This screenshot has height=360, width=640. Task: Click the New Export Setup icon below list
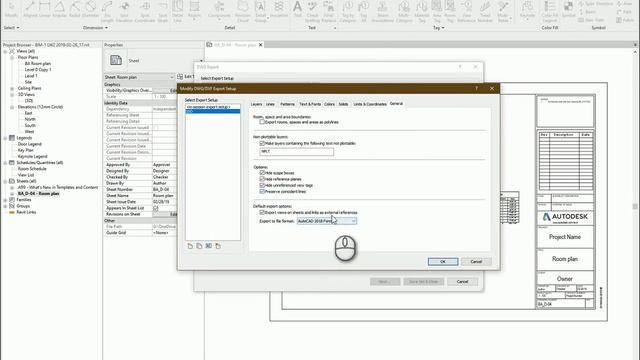point(190,246)
